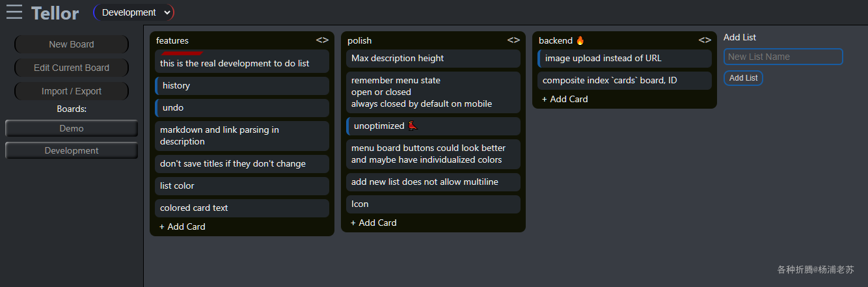Image resolution: width=868 pixels, height=287 pixels.
Task: Open the history card
Action: click(x=242, y=85)
